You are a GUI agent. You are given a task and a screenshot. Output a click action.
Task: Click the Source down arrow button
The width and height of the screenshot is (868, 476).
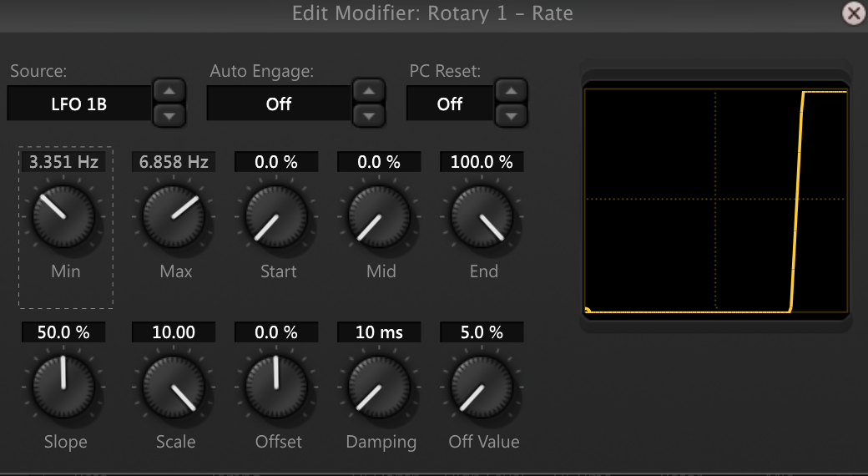click(x=169, y=114)
